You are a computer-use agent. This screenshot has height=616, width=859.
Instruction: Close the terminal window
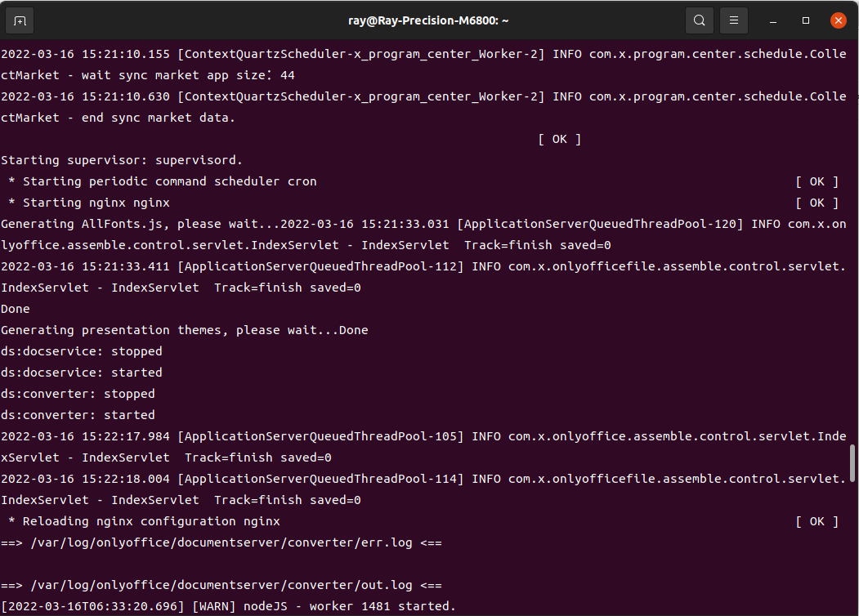pyautogui.click(x=838, y=20)
